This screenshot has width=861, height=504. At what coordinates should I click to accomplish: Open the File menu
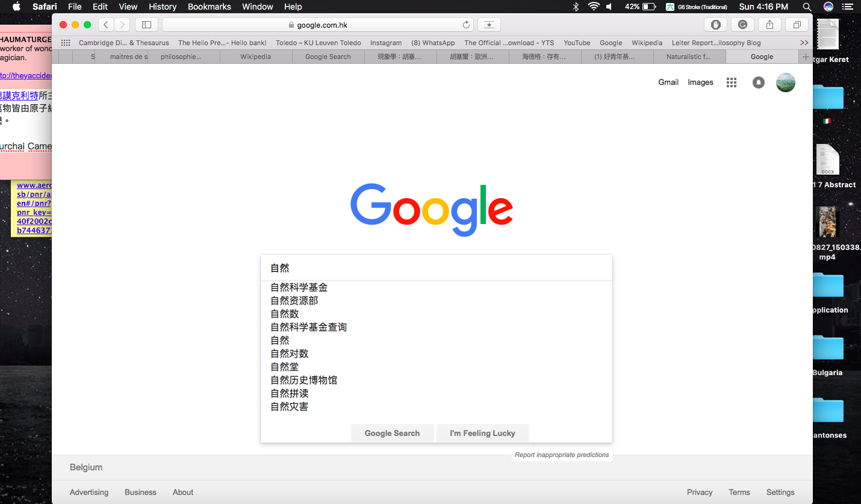click(x=75, y=7)
